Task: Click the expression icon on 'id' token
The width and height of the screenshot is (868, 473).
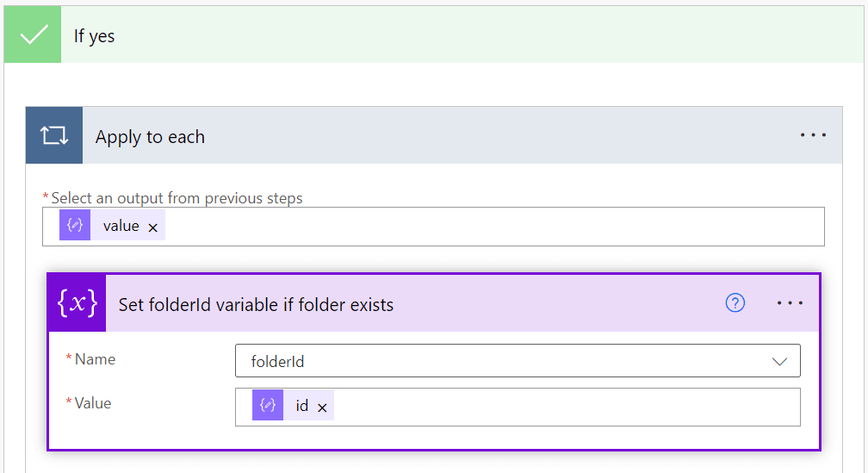Action: [268, 406]
